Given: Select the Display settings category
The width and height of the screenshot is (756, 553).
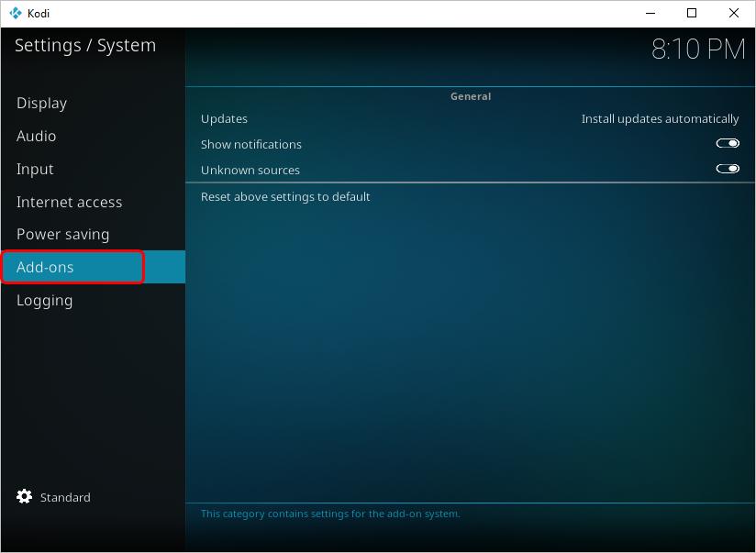Looking at the screenshot, I should pos(41,103).
